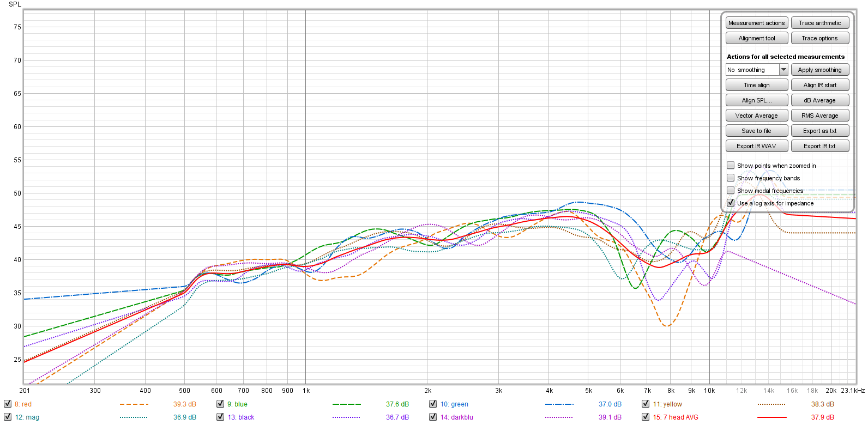This screenshot has width=868, height=425.
Task: Click 'Actions for all selected measurements' heading
Action: (x=786, y=57)
